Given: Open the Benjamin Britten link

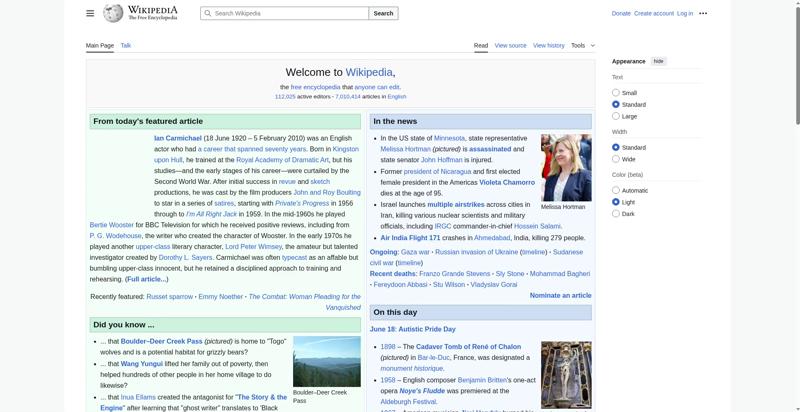Looking at the screenshot, I should coord(482,380).
